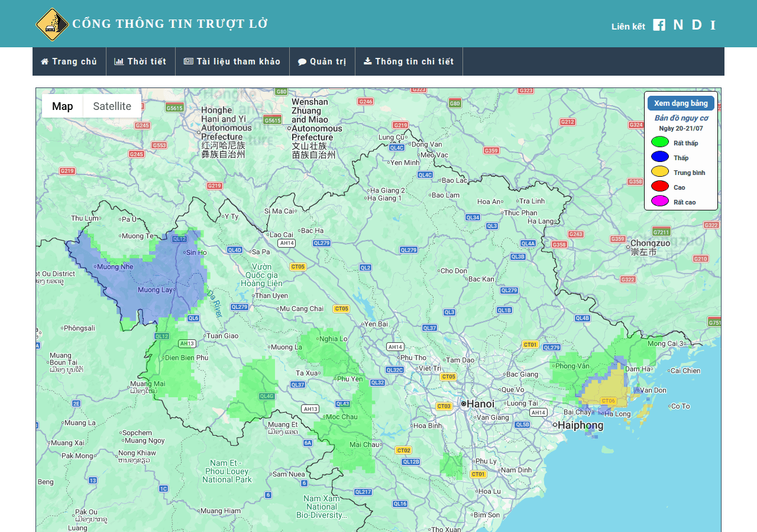Screen dimensions: 757x532
Task: Open the Quản trị admin menu
Action: [322, 61]
